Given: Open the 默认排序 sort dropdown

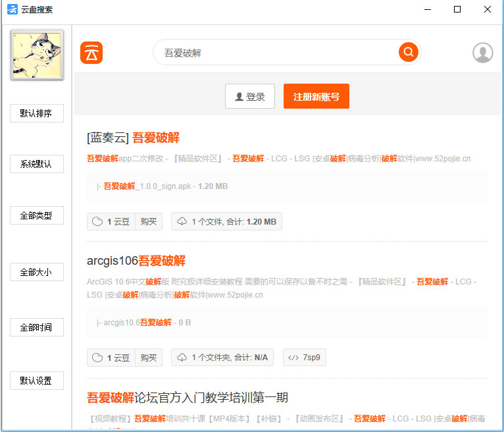Looking at the screenshot, I should point(36,113).
